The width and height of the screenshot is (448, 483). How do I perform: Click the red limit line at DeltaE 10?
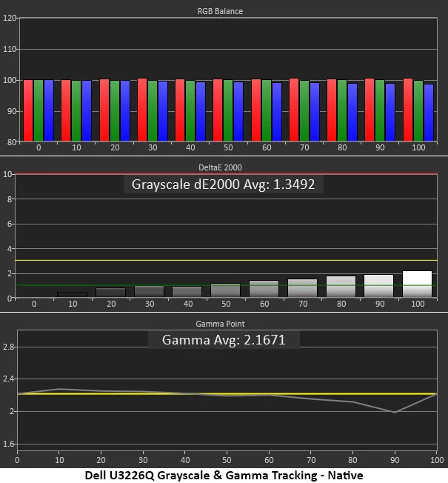click(x=222, y=174)
